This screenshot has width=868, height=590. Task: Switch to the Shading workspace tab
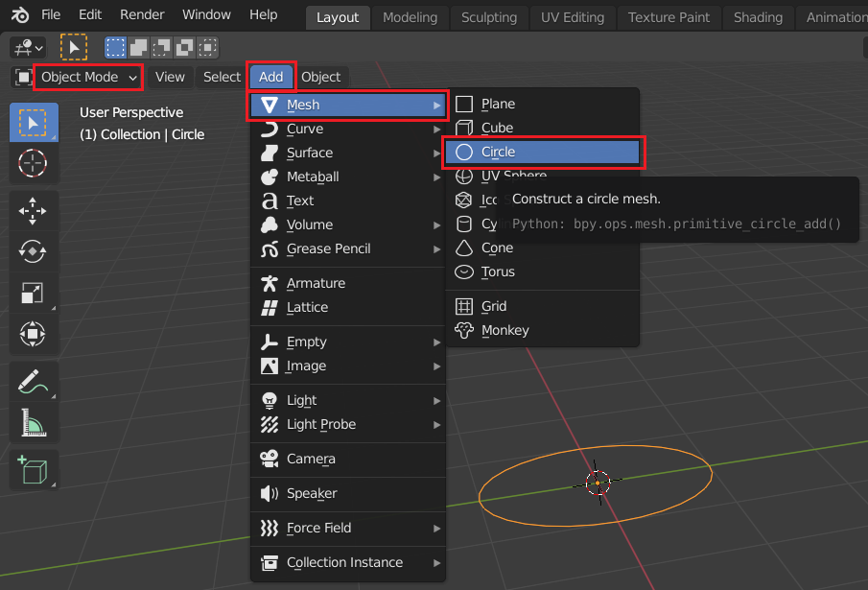pos(758,17)
